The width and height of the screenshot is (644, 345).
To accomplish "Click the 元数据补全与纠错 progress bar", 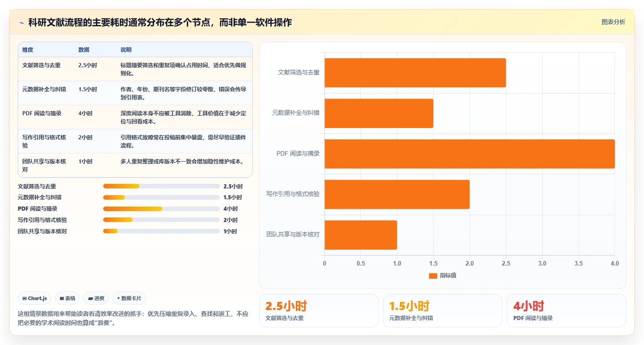I will click(x=161, y=197).
